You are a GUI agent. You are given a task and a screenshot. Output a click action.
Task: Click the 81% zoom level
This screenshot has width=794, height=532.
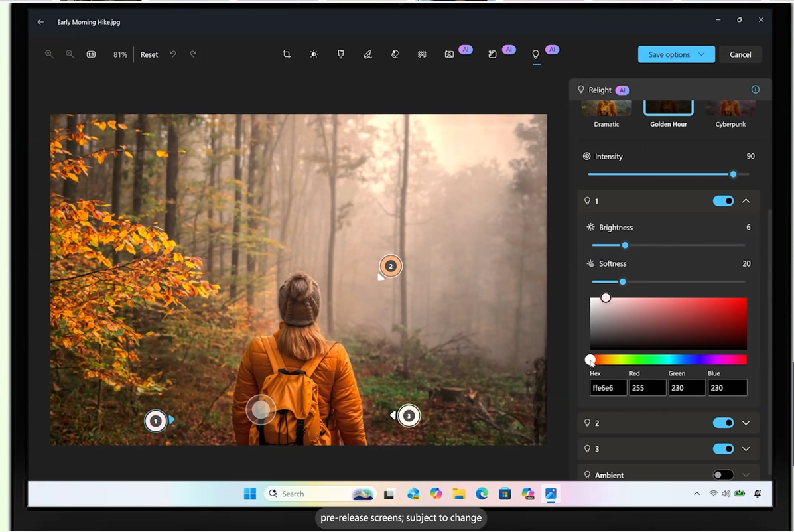tap(120, 54)
